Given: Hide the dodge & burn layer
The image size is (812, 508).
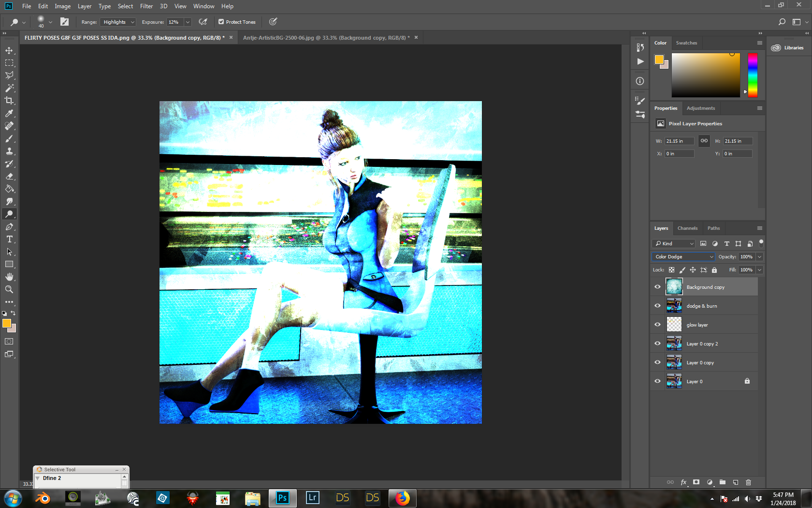Looking at the screenshot, I should [x=657, y=306].
